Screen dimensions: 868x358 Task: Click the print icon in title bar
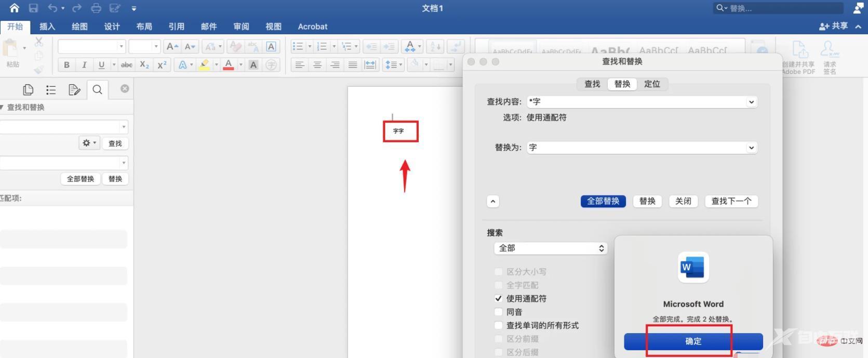pos(96,8)
